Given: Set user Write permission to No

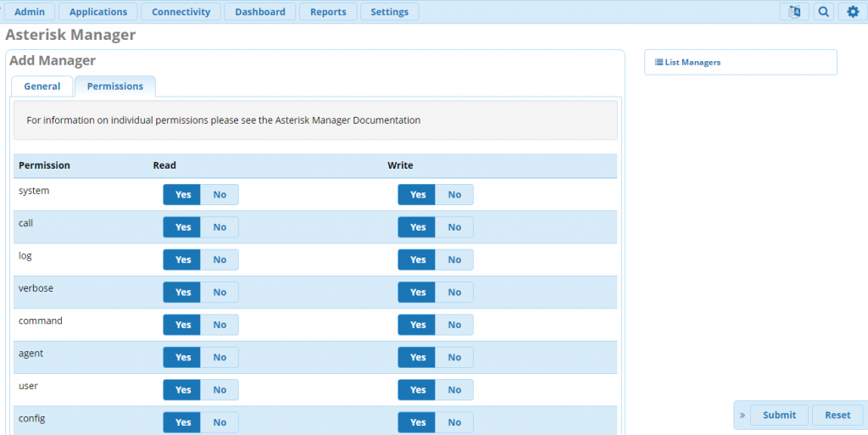Looking at the screenshot, I should (x=454, y=390).
